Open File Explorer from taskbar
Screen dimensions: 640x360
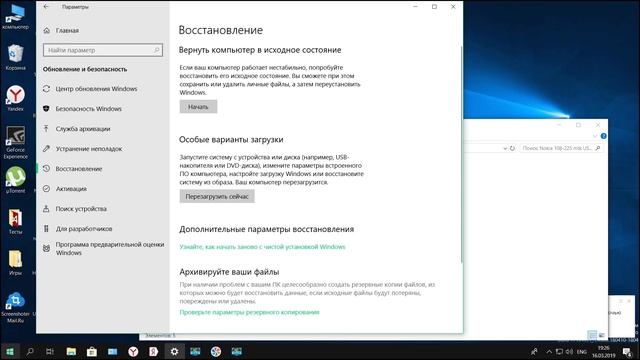[x=71, y=351]
